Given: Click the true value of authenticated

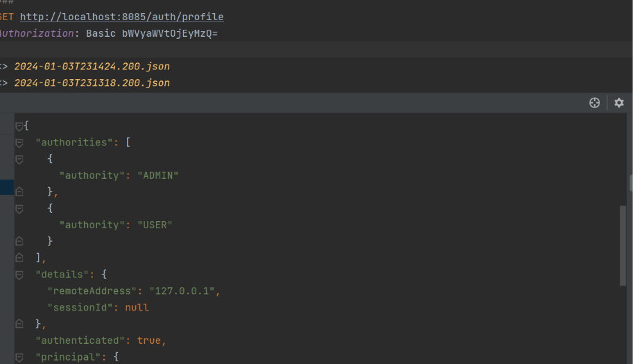Looking at the screenshot, I should (149, 340).
